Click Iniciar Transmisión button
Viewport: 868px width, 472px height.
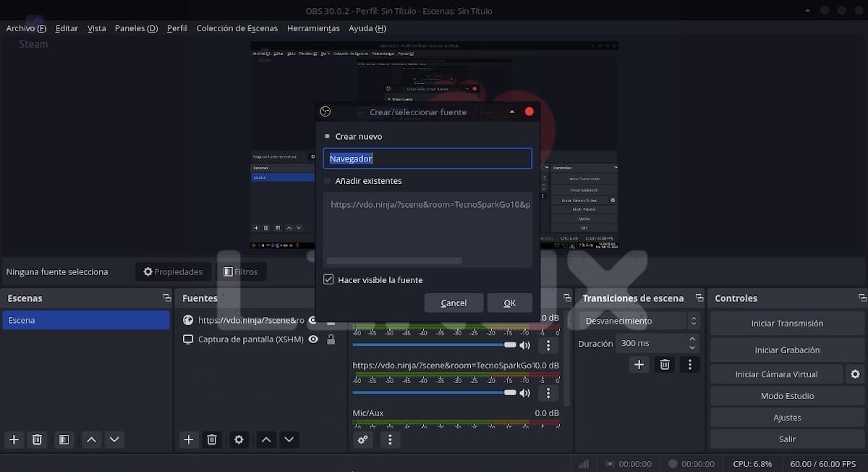787,324
